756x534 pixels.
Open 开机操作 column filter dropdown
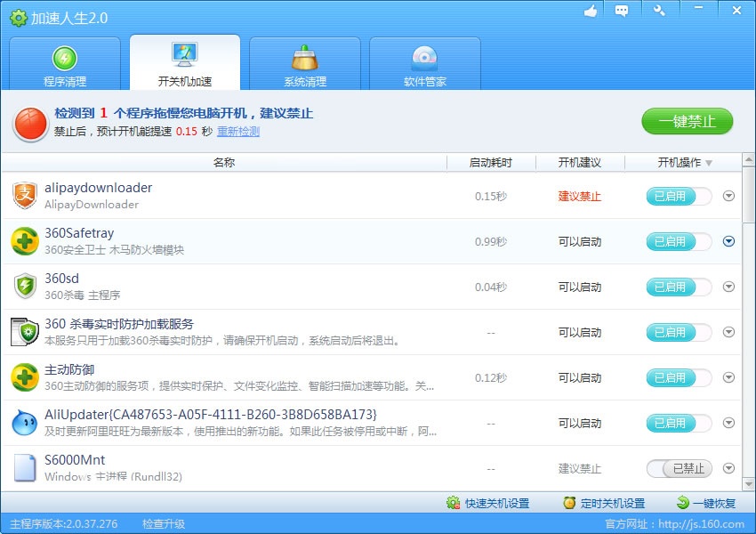(x=709, y=163)
